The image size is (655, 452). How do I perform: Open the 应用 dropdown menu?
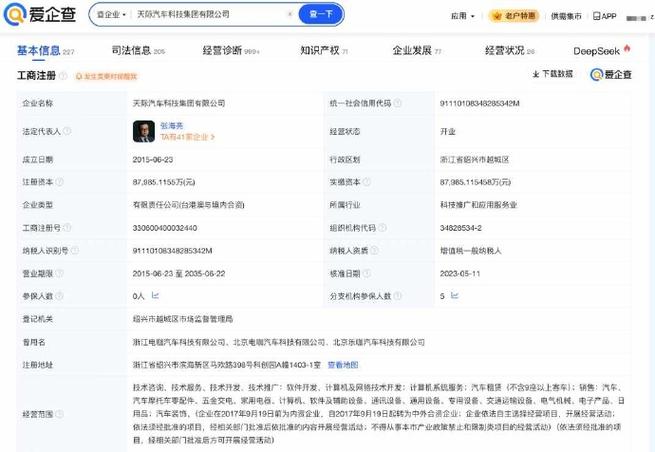click(462, 16)
